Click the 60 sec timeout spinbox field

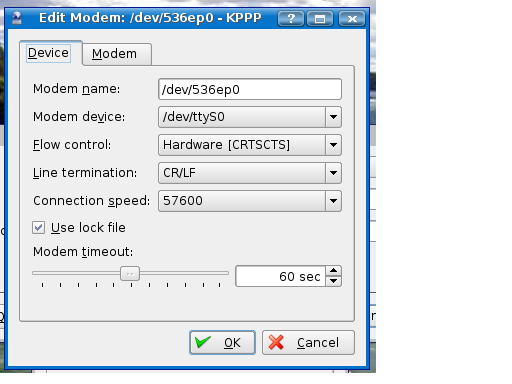[280, 276]
